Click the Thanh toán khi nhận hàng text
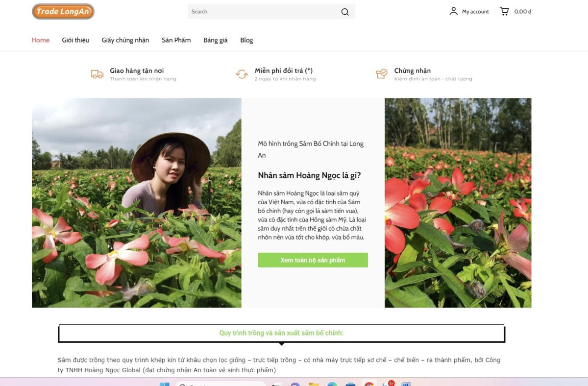Screen dimensions: 588x386 point(143,79)
